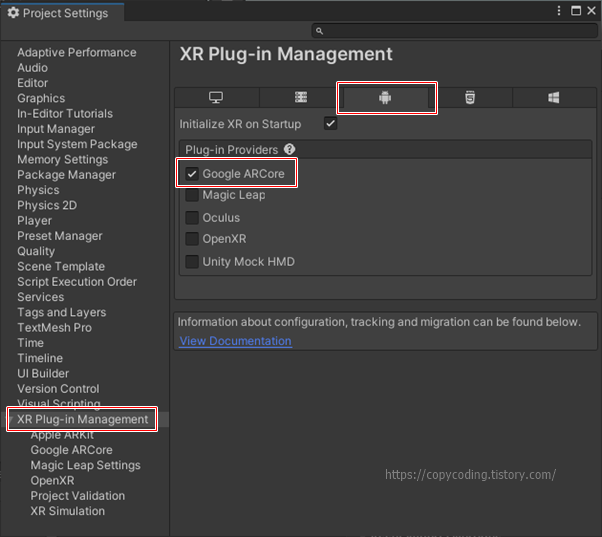Image resolution: width=602 pixels, height=537 pixels.
Task: Open Player settings
Action: (x=35, y=221)
